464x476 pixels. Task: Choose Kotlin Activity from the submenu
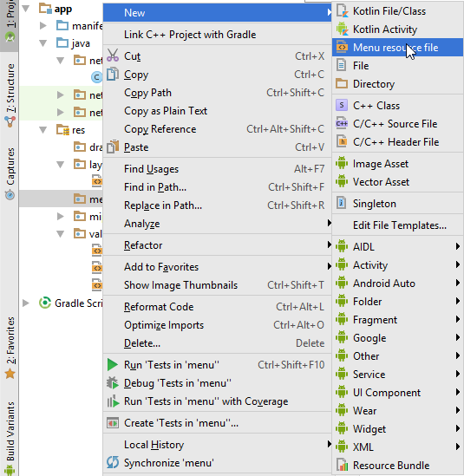[x=397, y=29]
